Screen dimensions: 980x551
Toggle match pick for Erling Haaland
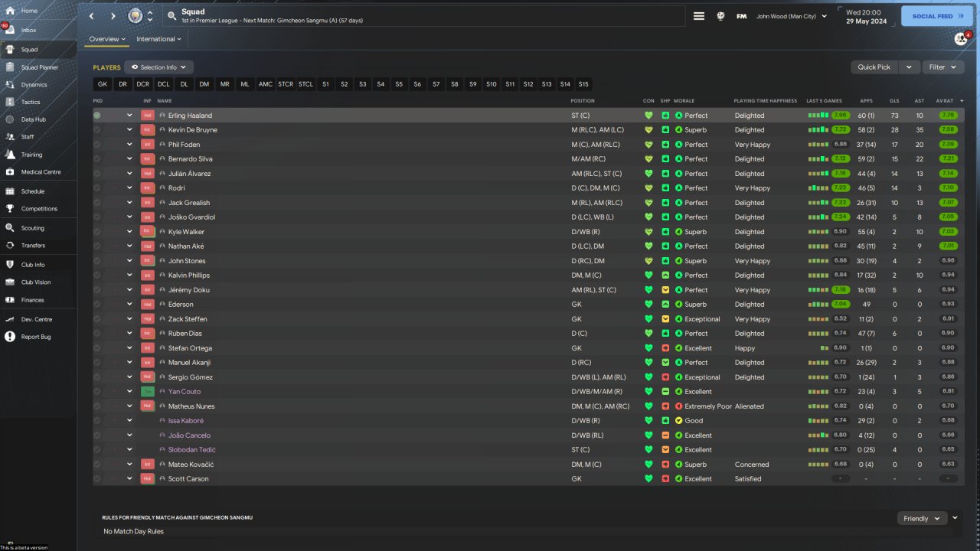click(97, 116)
